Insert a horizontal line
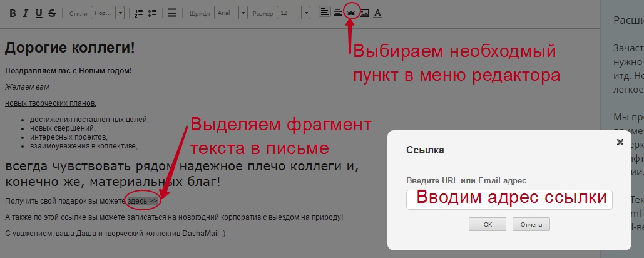The width and height of the screenshot is (644, 258). click(172, 13)
